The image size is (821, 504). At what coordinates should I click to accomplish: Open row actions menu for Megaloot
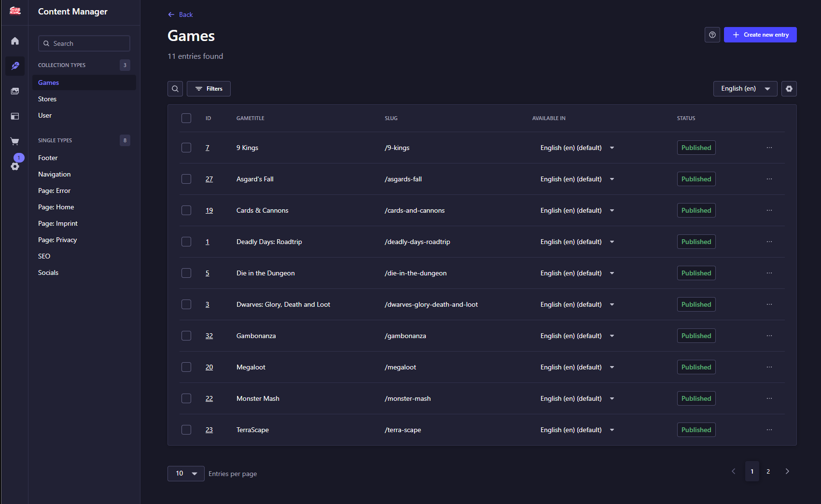click(x=769, y=367)
